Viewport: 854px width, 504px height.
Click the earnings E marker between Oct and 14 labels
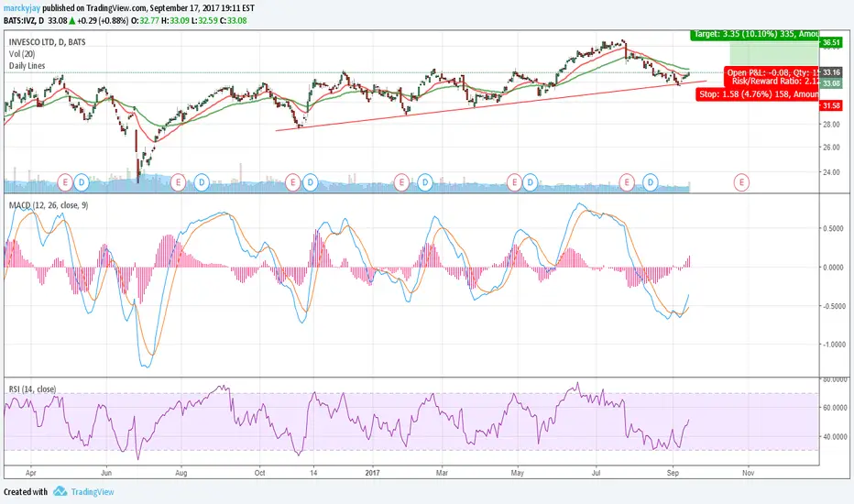coord(292,182)
